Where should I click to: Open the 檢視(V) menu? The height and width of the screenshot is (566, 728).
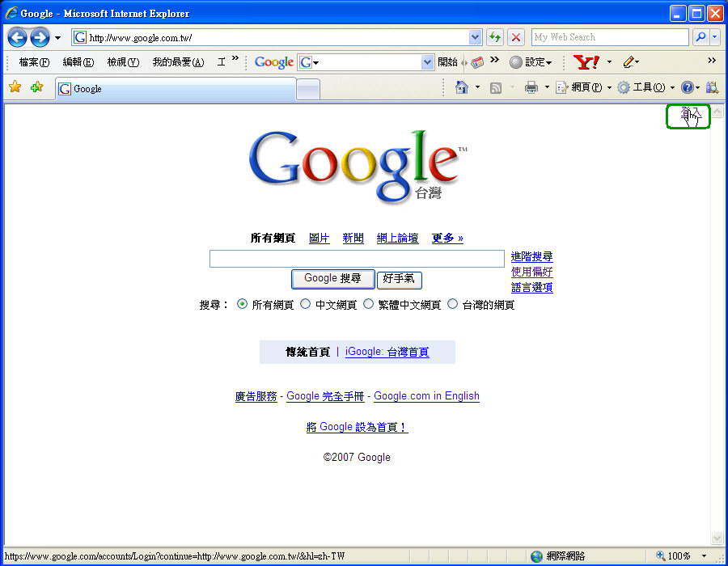click(123, 61)
